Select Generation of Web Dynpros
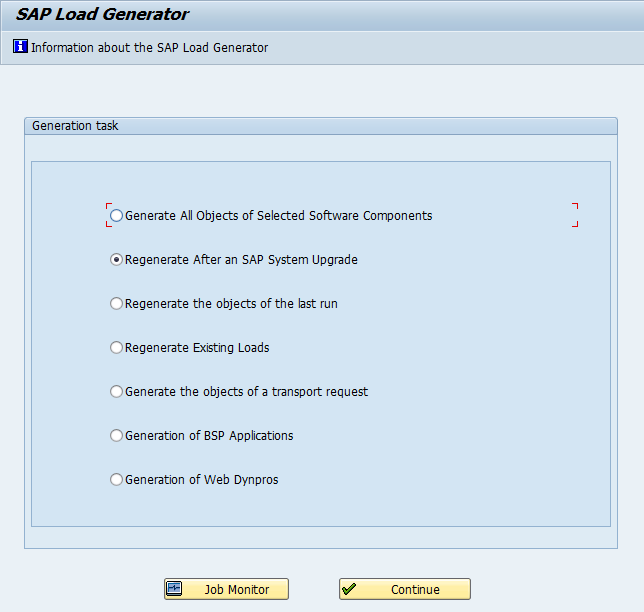This screenshot has width=644, height=612. coord(116,479)
